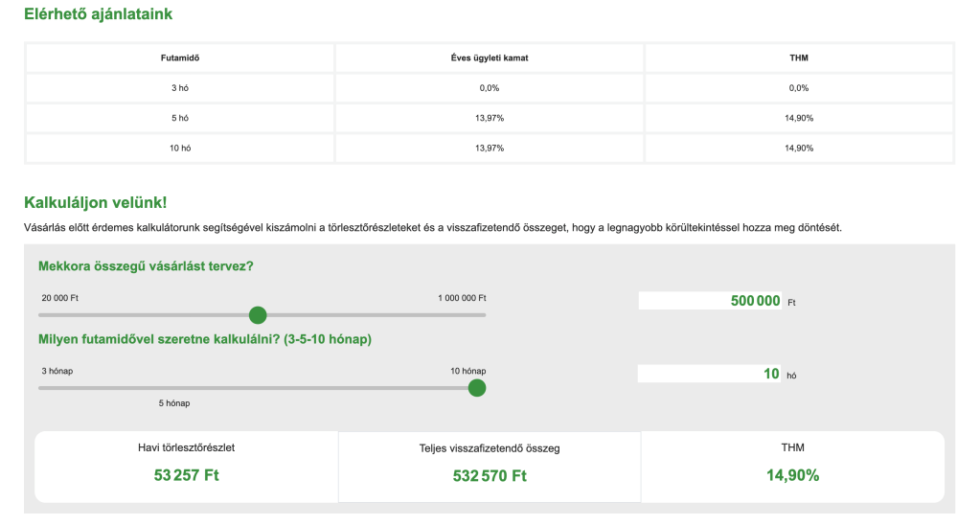Click the 3 hónap minimum label on the term slider
The width and height of the screenshot is (980, 526).
(x=57, y=371)
